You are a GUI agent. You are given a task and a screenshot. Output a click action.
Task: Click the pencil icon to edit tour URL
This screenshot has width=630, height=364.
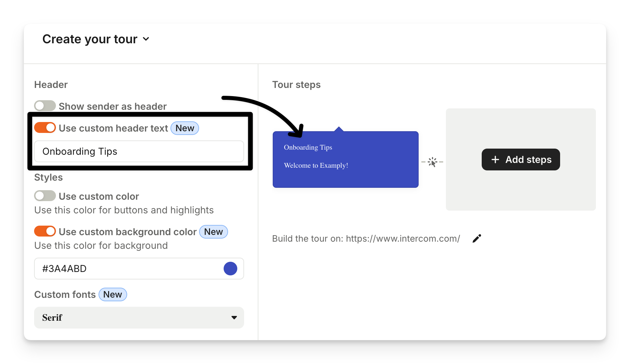pos(476,238)
